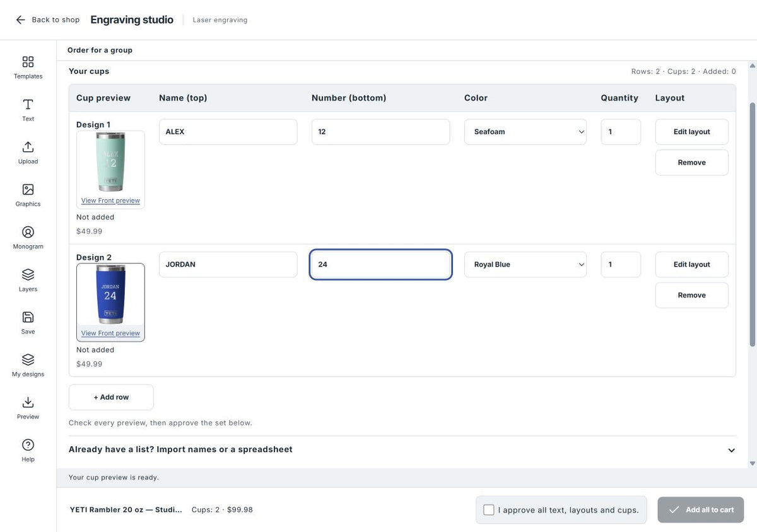Open the Royal Blue color dropdown
The image size is (757, 532).
[525, 265]
